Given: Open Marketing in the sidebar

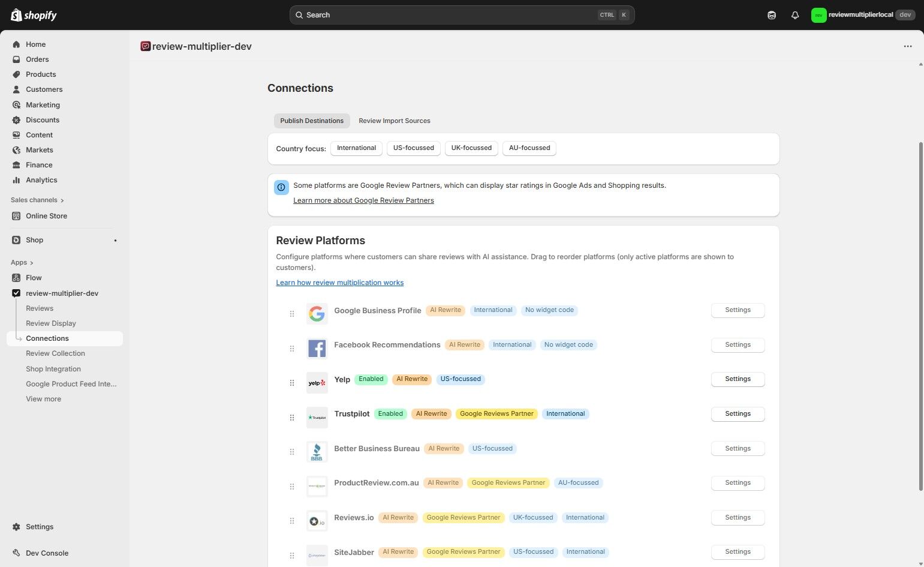Looking at the screenshot, I should 65,105.
